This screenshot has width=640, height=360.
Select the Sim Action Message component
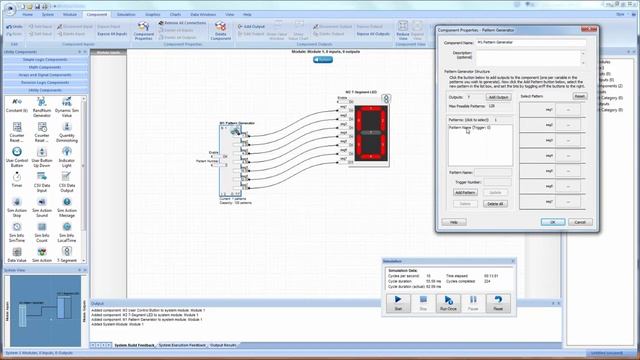[67, 207]
